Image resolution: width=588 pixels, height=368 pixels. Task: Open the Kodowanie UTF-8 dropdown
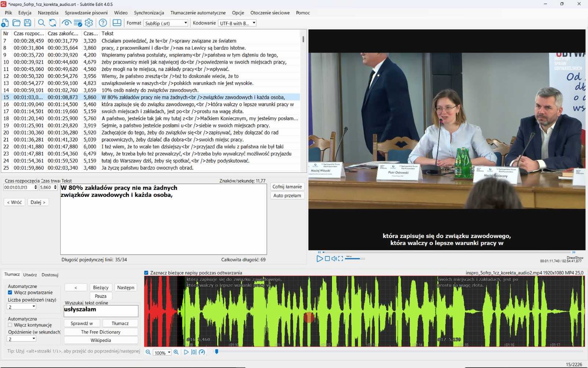[x=237, y=23]
